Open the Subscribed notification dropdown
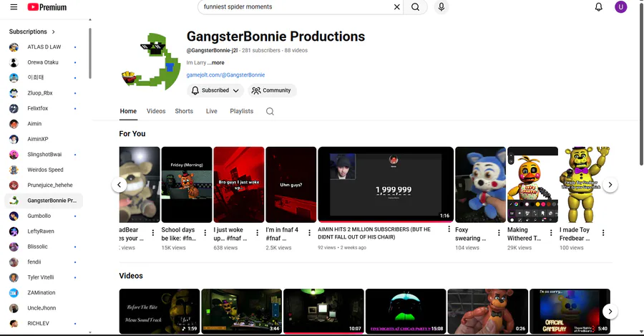 215,90
